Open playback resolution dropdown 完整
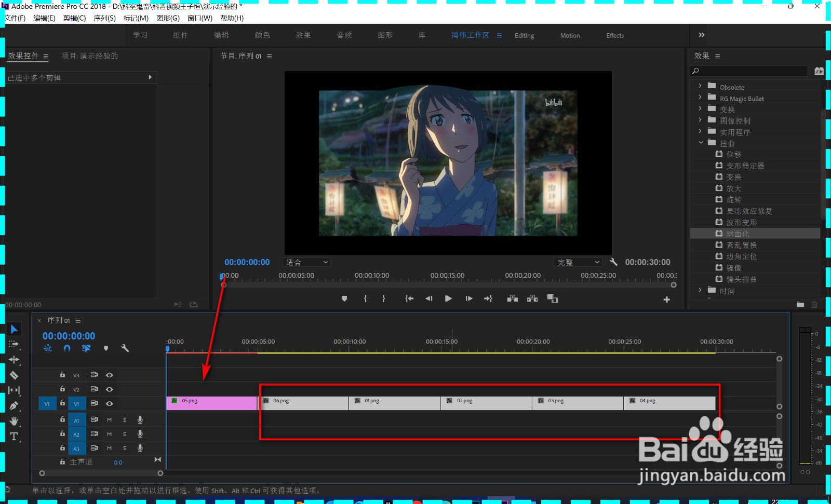 (x=578, y=263)
